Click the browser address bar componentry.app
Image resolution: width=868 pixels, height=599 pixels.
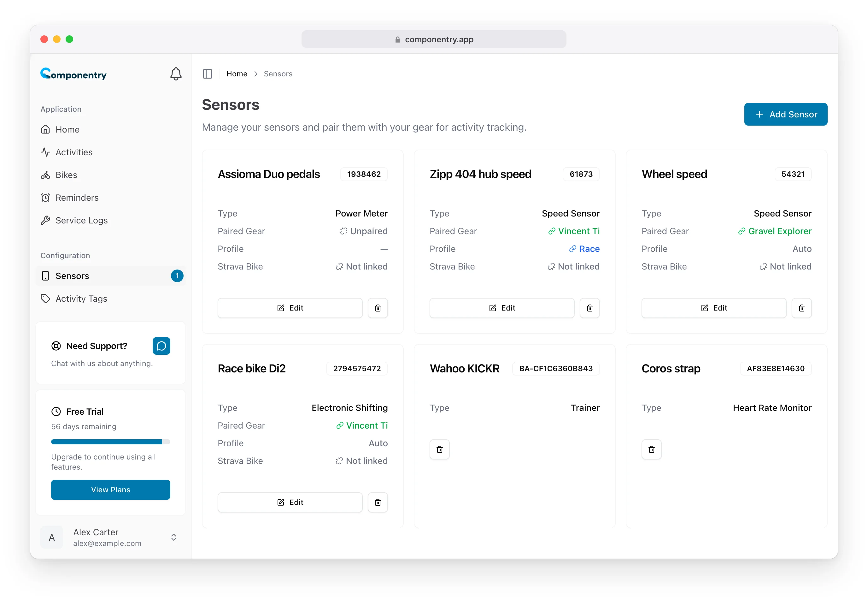[434, 39]
